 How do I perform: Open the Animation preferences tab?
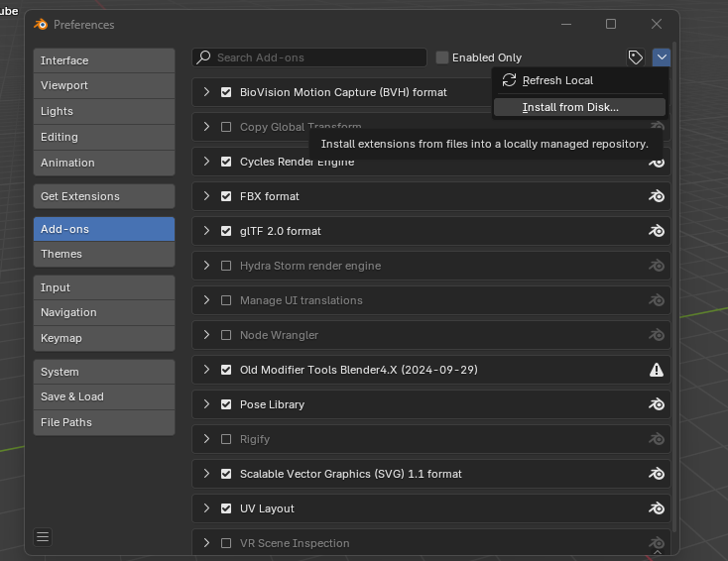point(104,163)
